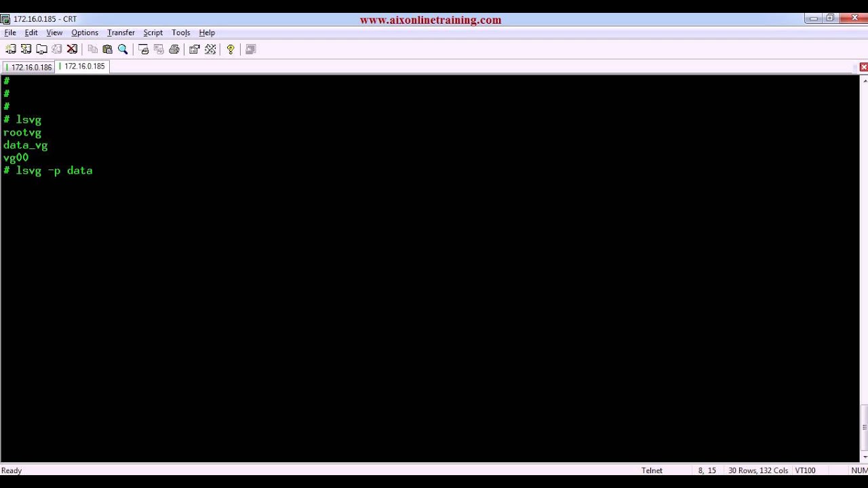Click the Copy toolbar icon
This screenshot has height=488, width=868.
[x=93, y=49]
